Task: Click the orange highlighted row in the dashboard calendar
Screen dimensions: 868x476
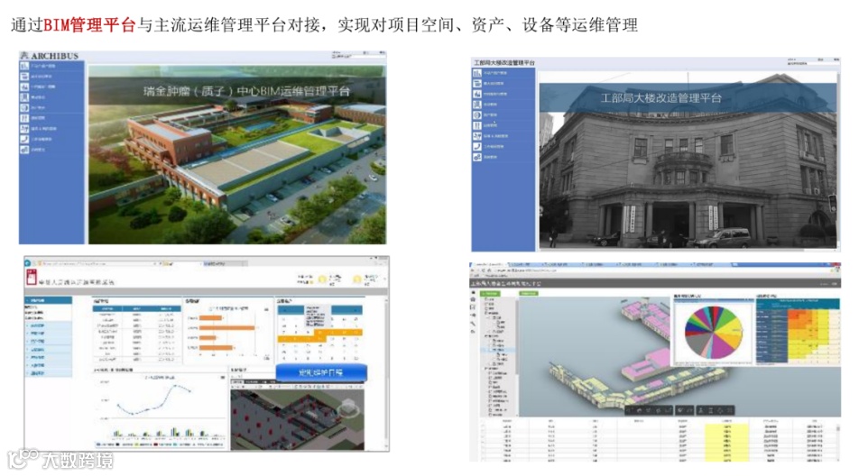Action: [319, 335]
